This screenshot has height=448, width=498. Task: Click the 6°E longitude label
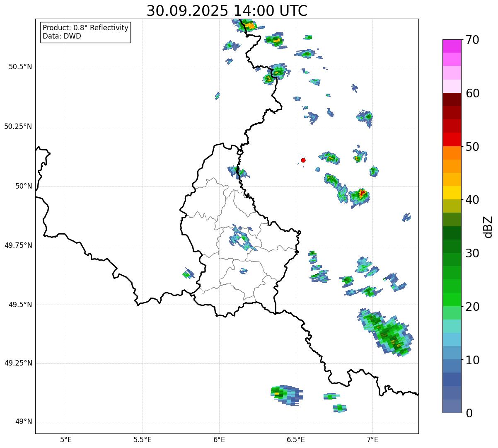(x=219, y=439)
